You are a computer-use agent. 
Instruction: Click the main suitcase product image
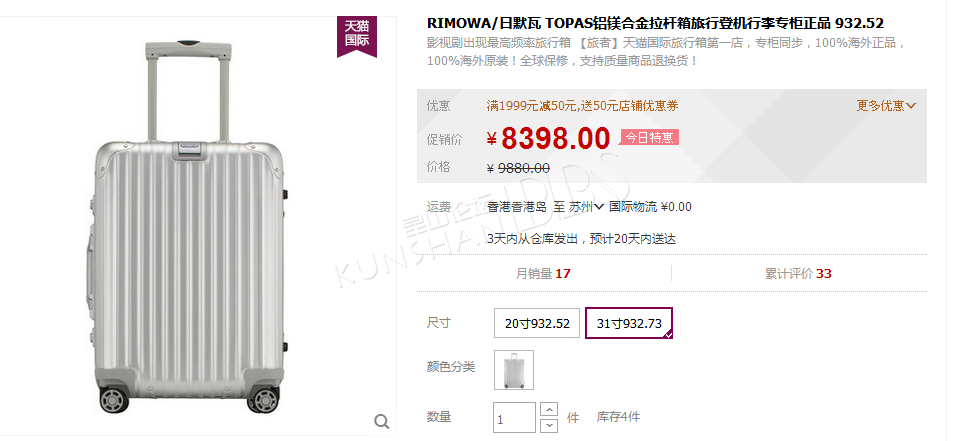click(188, 226)
